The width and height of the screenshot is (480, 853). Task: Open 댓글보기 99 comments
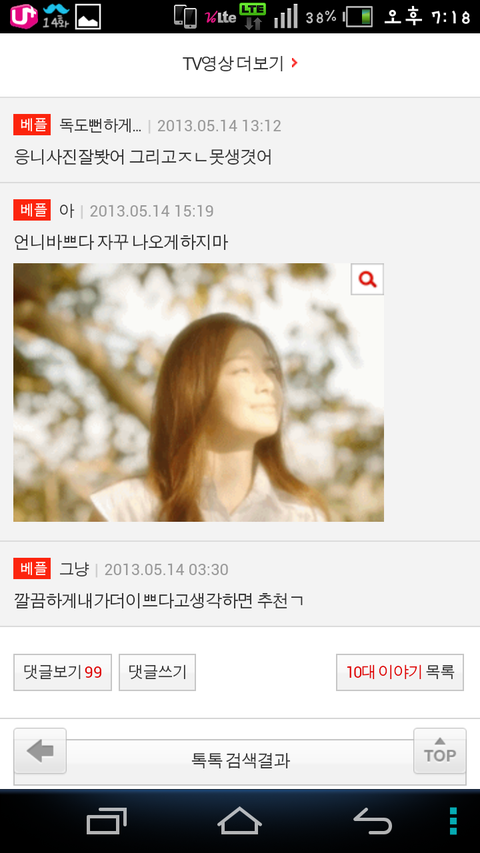(63, 672)
